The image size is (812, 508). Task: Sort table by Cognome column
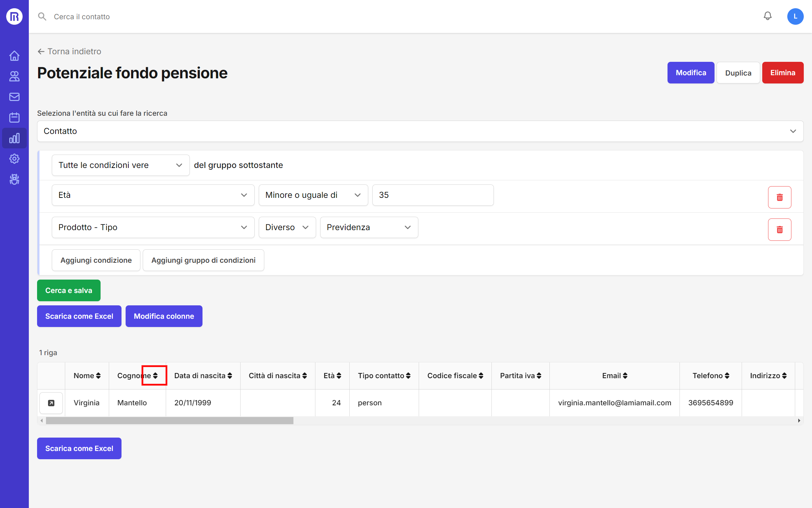155,375
